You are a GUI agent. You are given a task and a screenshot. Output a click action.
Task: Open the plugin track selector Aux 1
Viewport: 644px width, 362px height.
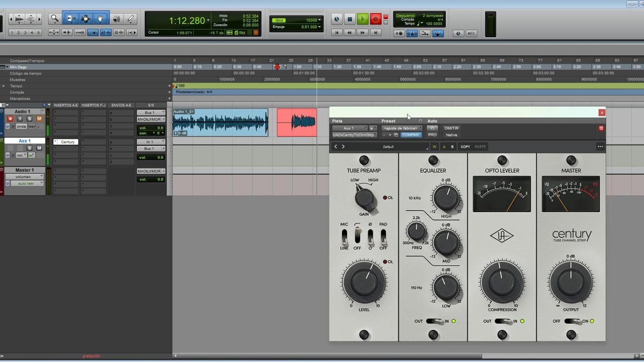tap(350, 128)
